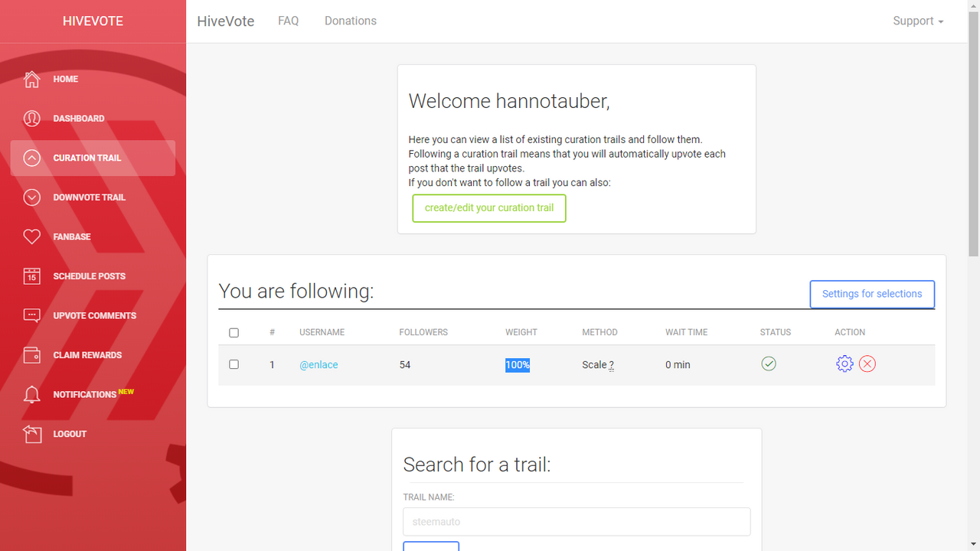Click the 'Welcome hannotauber,' heading

coord(509,101)
